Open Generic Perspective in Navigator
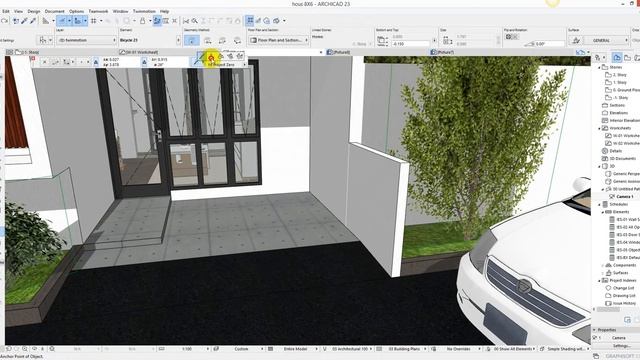This screenshot has width=640, height=360. pos(622,174)
